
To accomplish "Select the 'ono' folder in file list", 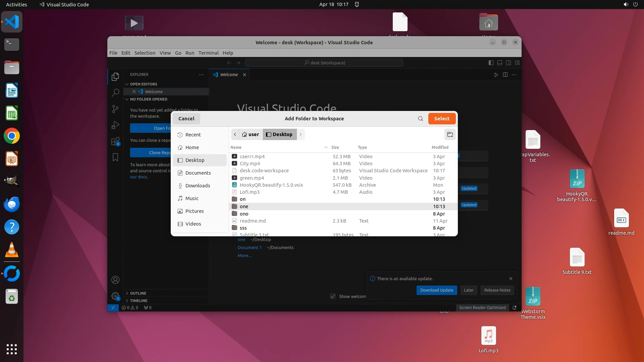I will coord(244,214).
